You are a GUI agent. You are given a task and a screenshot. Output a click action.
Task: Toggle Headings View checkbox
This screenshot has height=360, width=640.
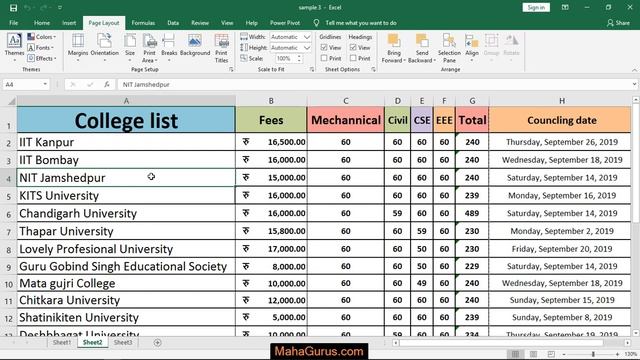(353, 47)
